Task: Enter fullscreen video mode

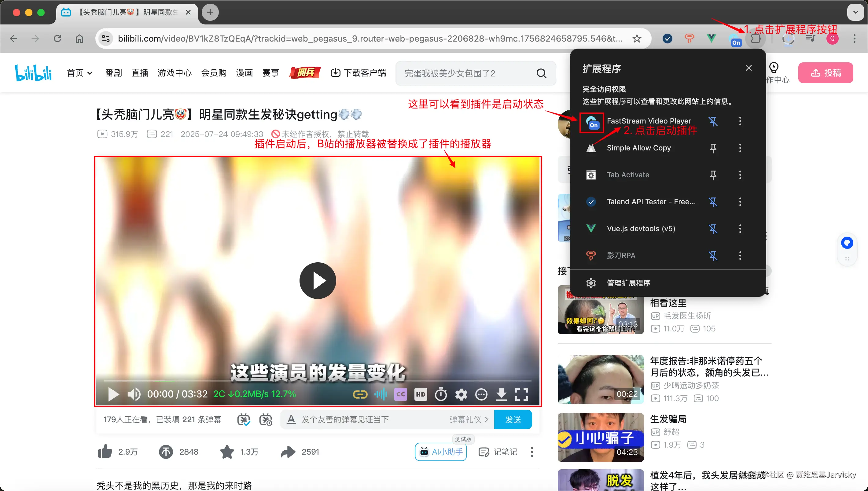Action: (x=521, y=394)
